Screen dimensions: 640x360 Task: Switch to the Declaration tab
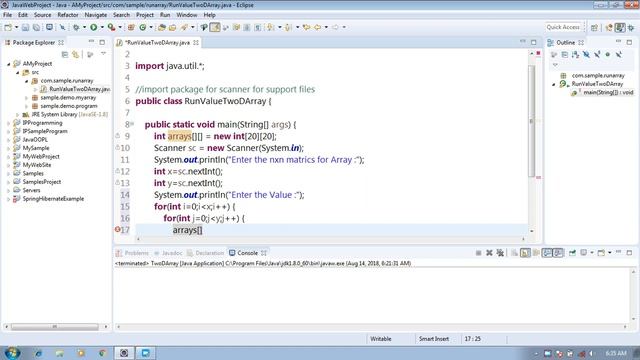205,253
